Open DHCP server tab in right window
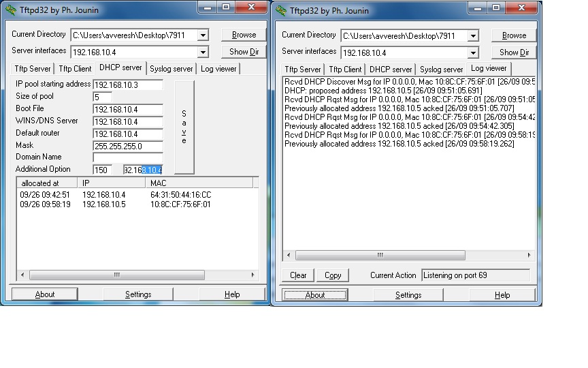 (391, 70)
